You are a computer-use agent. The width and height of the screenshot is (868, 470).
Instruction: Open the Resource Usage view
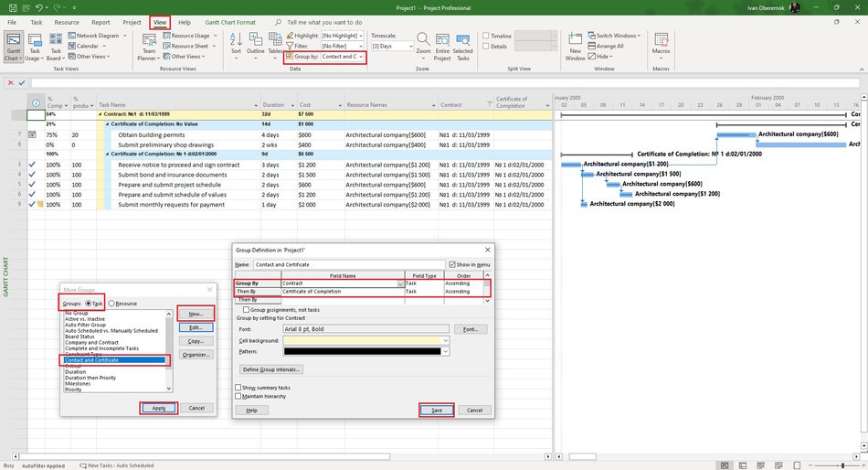[190, 36]
